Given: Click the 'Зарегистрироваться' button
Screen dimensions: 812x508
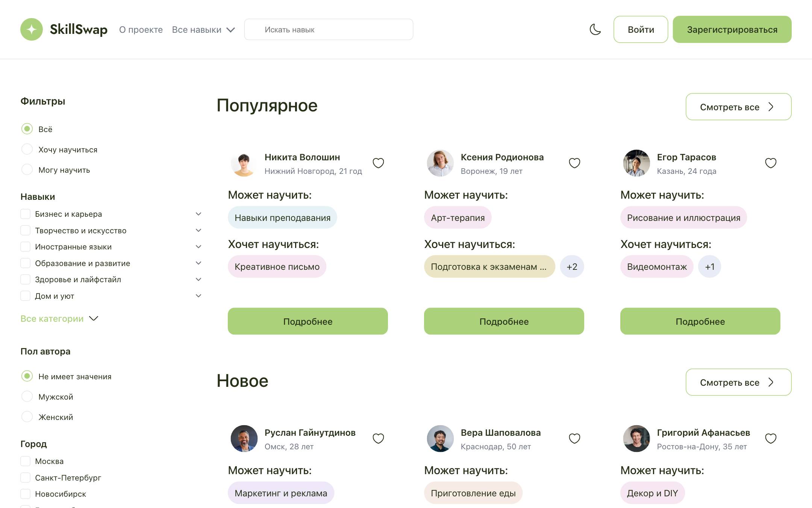Looking at the screenshot, I should coord(732,29).
